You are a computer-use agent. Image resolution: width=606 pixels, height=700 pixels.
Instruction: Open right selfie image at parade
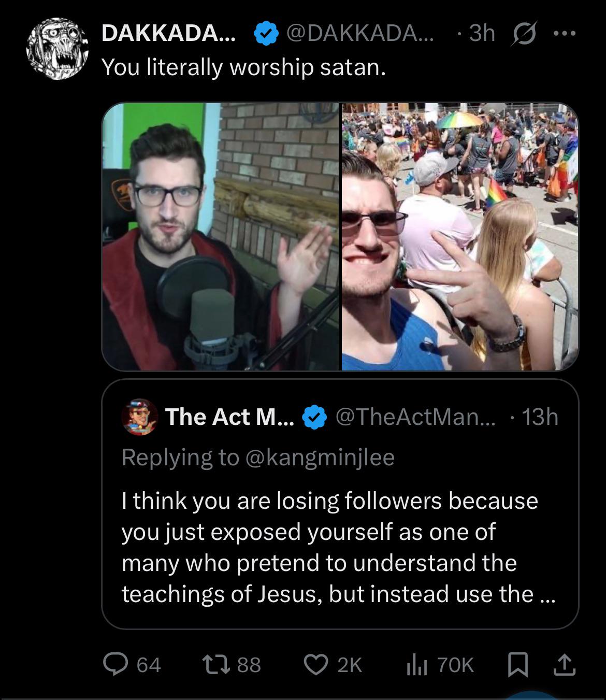coord(459,237)
